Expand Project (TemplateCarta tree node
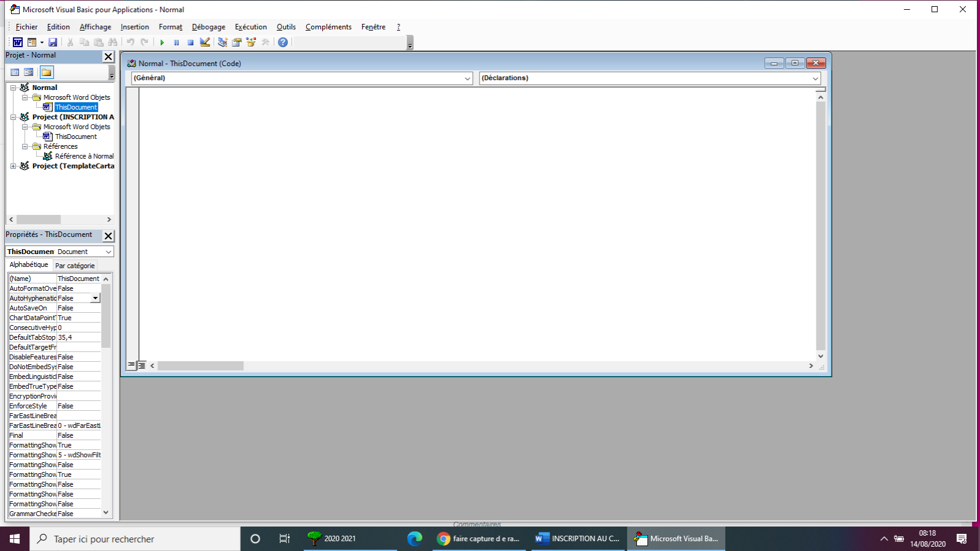The image size is (980, 551). pos(13,166)
